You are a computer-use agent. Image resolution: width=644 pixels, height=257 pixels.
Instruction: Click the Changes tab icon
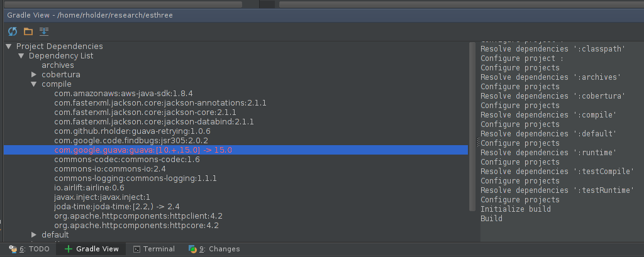(192, 249)
